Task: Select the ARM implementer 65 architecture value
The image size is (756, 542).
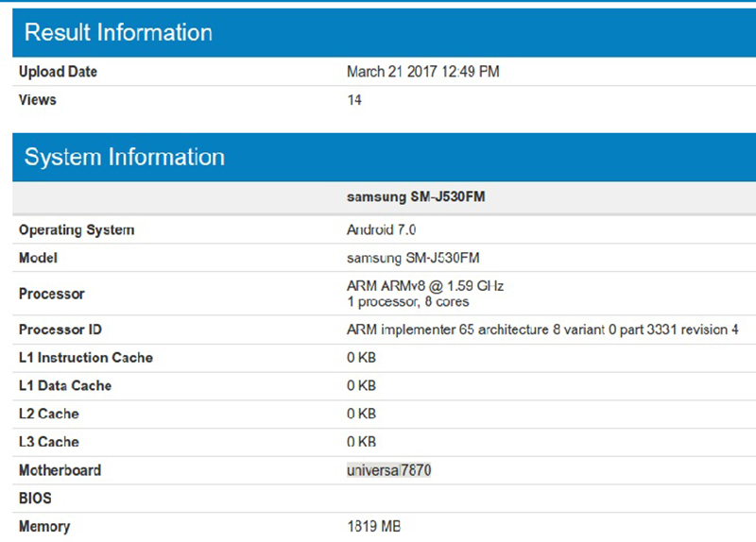Action: [542, 330]
